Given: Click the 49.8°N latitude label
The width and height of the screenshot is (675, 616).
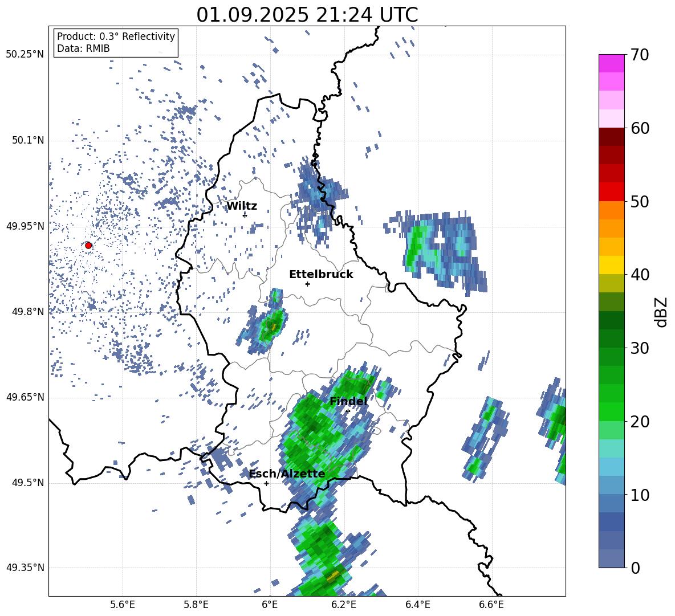Looking at the screenshot, I should click(x=28, y=312).
